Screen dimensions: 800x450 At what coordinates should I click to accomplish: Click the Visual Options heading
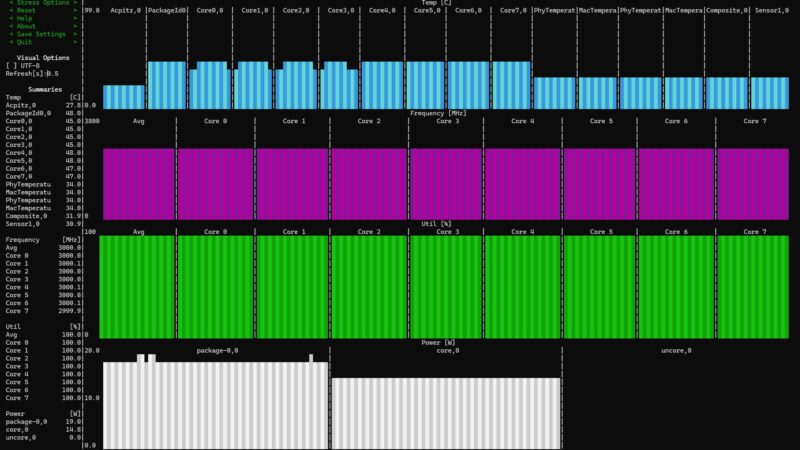click(43, 58)
